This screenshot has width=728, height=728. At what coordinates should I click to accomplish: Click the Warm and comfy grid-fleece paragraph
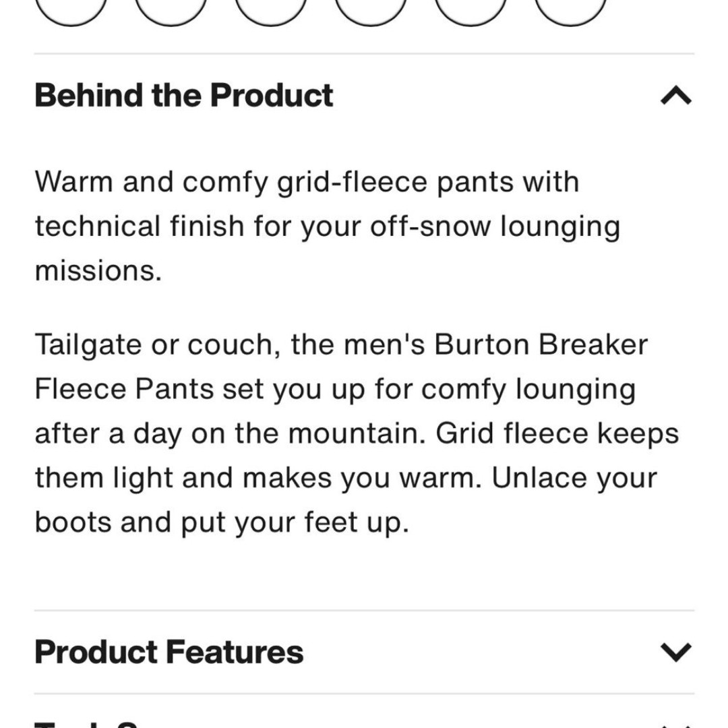(328, 226)
